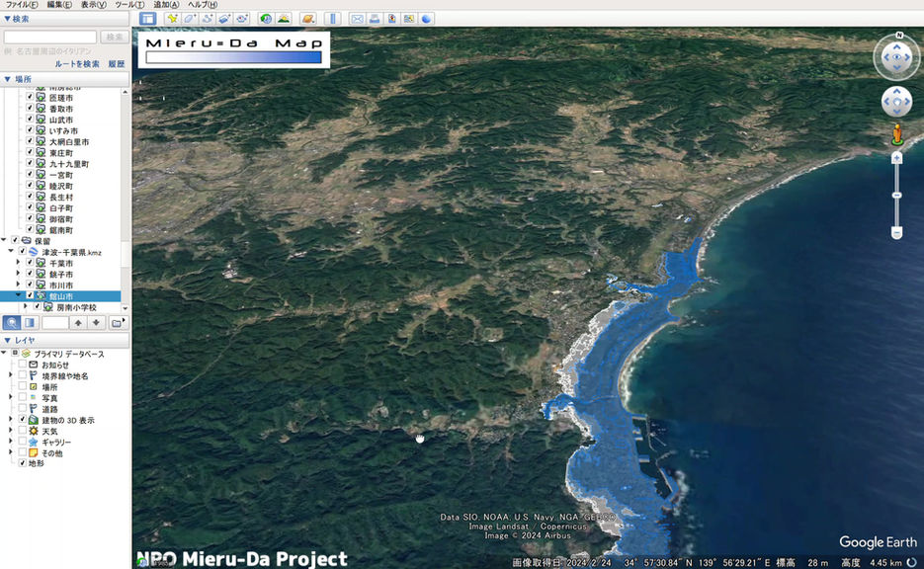The height and width of the screenshot is (569, 924).
Task: Expand the 千葉市 folder
Action: coord(18,263)
